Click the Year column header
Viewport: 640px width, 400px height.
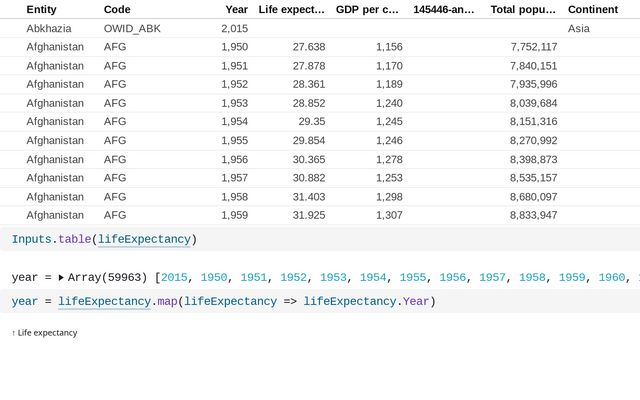click(x=236, y=9)
